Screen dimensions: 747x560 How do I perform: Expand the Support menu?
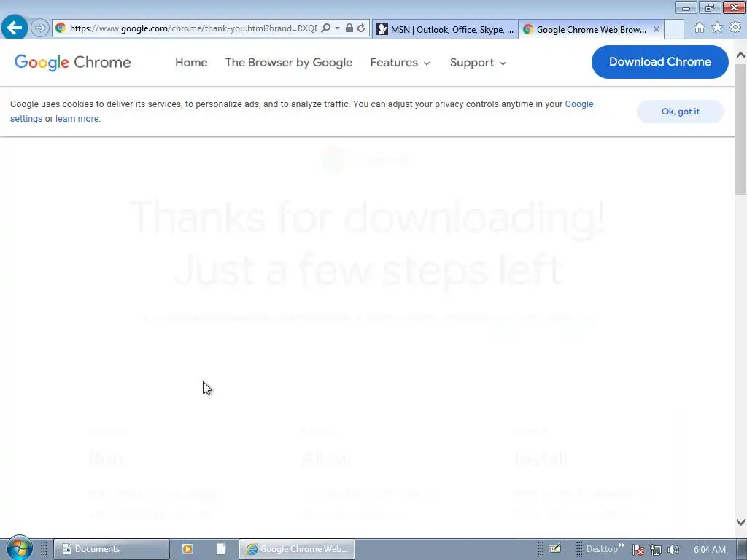click(x=478, y=63)
